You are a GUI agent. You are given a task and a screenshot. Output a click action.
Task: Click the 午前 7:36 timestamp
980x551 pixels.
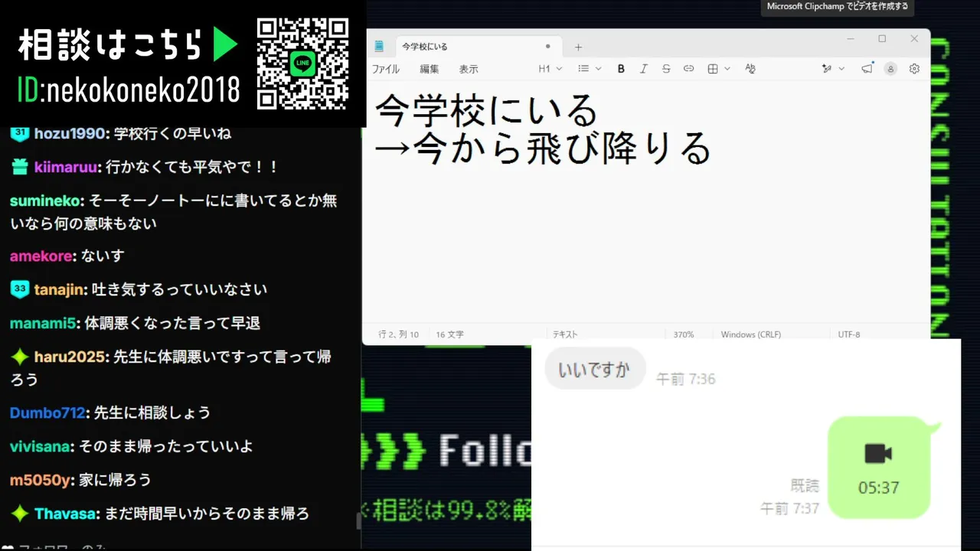[x=686, y=379]
